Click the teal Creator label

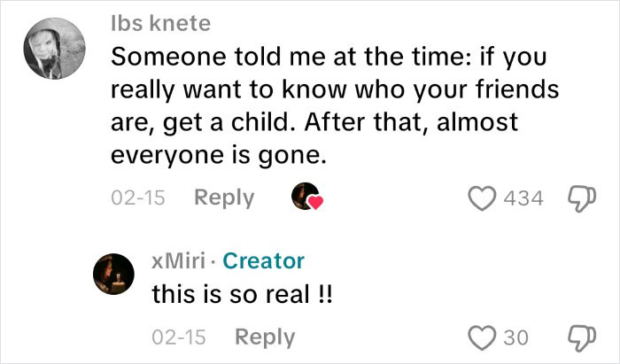(x=263, y=260)
